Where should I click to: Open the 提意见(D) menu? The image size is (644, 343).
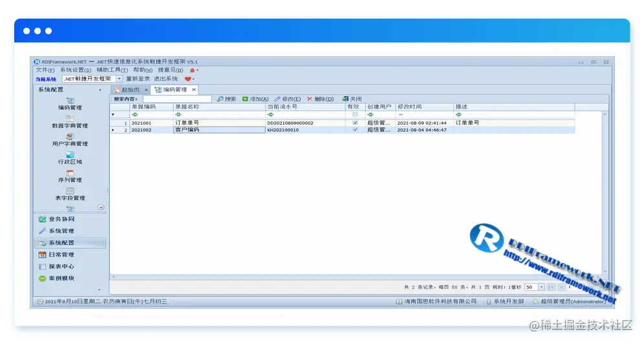tap(171, 70)
